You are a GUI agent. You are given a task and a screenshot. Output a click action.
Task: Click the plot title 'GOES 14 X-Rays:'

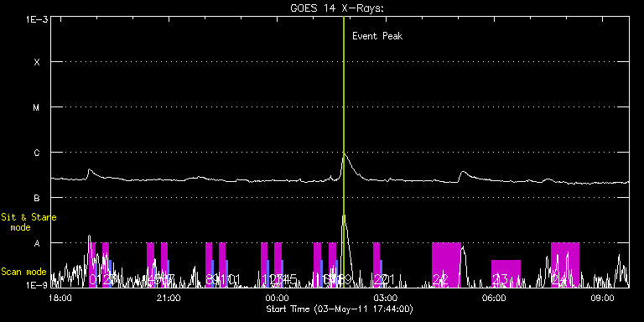tap(337, 8)
